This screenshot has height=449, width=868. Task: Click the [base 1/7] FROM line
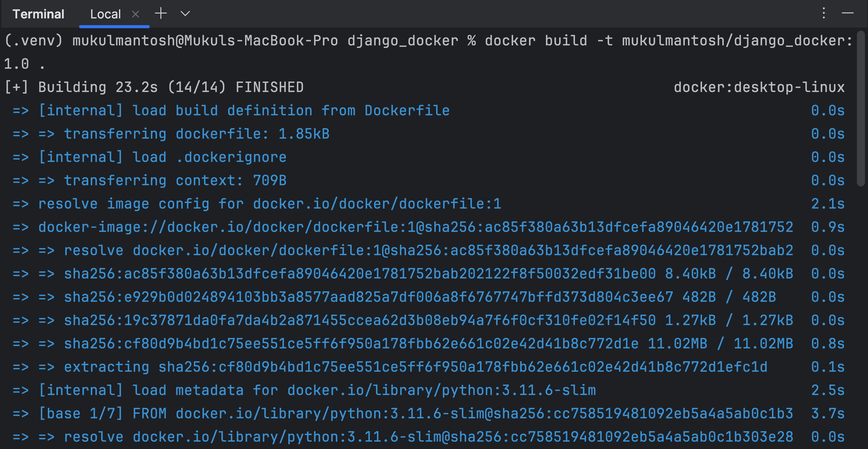click(416, 413)
